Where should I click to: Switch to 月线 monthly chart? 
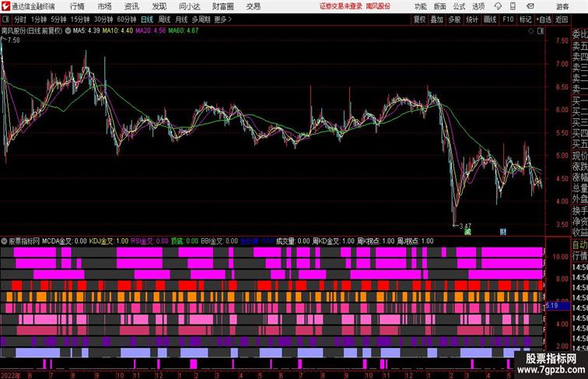tap(181, 19)
